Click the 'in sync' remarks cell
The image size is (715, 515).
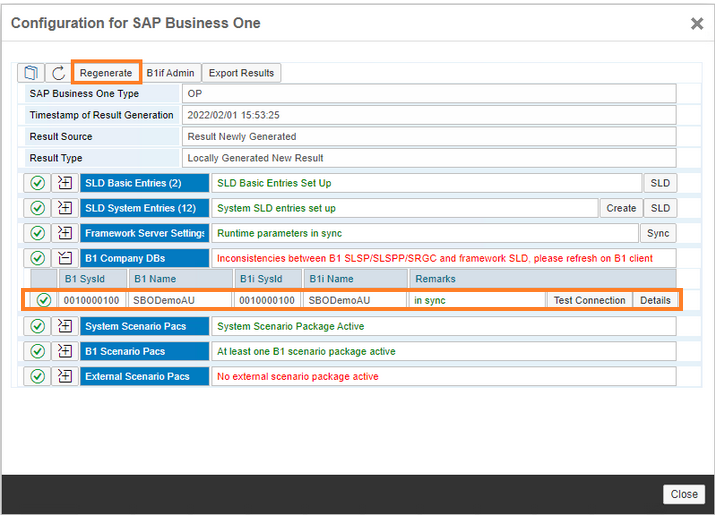click(477, 300)
